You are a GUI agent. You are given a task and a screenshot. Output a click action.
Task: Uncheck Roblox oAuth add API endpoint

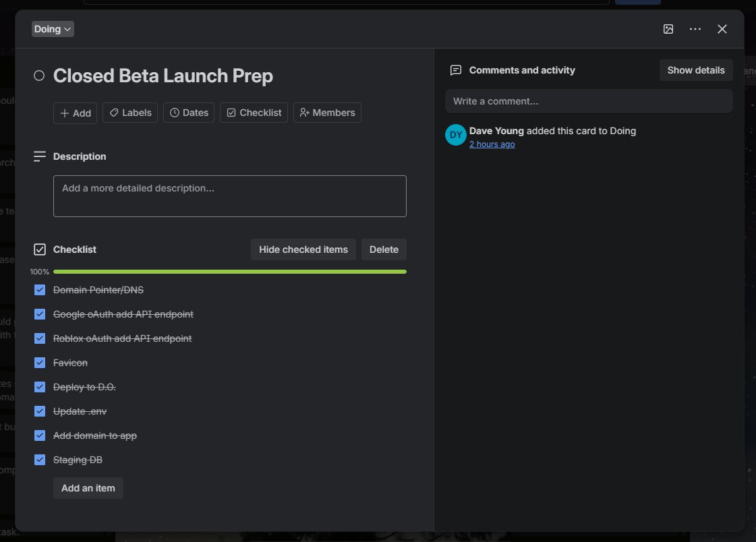click(x=40, y=338)
